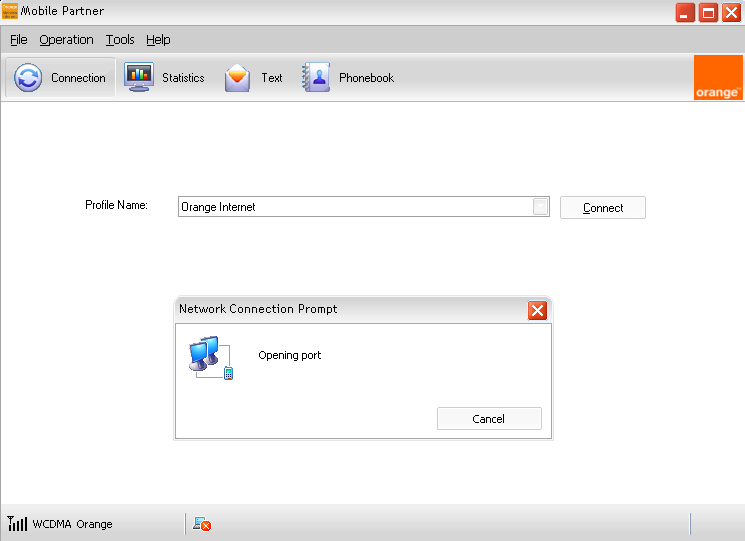Click the disconnected network status icon

tap(202, 524)
